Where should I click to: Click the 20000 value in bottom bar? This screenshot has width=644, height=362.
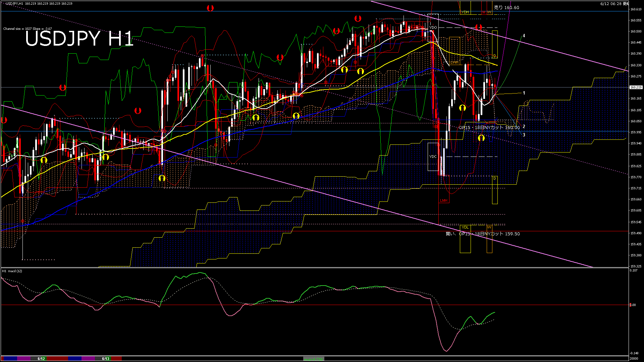click(634, 359)
